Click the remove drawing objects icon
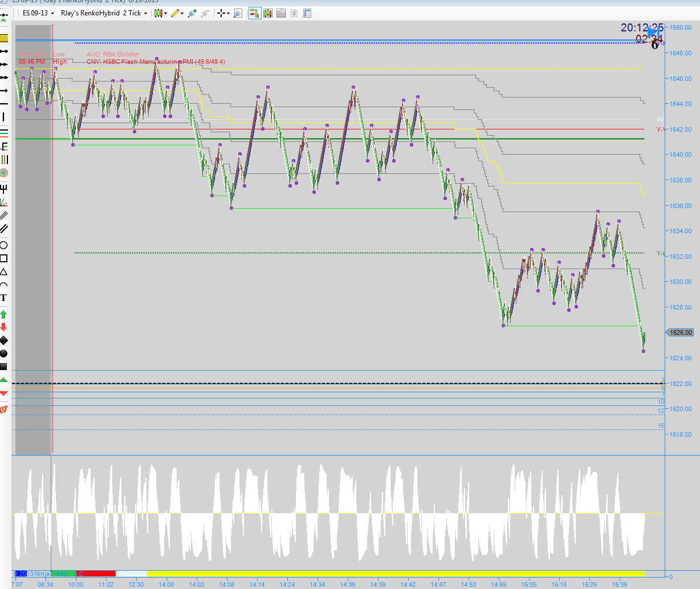Screen dimensions: 700x589 point(4,409)
